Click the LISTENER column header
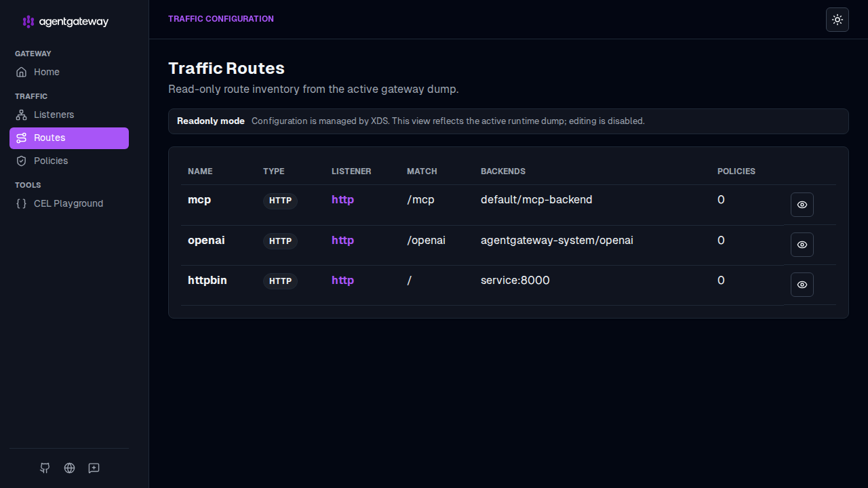The image size is (868, 488). (x=351, y=171)
